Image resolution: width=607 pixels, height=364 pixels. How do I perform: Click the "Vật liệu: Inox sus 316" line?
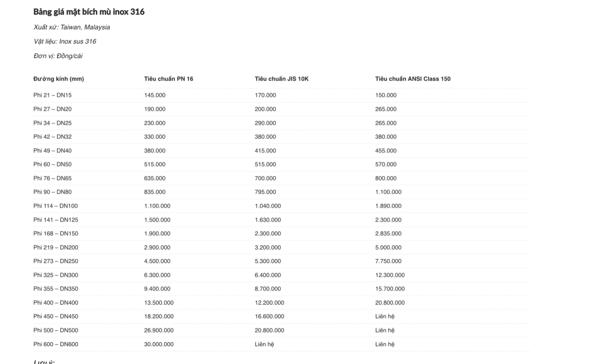click(x=65, y=41)
